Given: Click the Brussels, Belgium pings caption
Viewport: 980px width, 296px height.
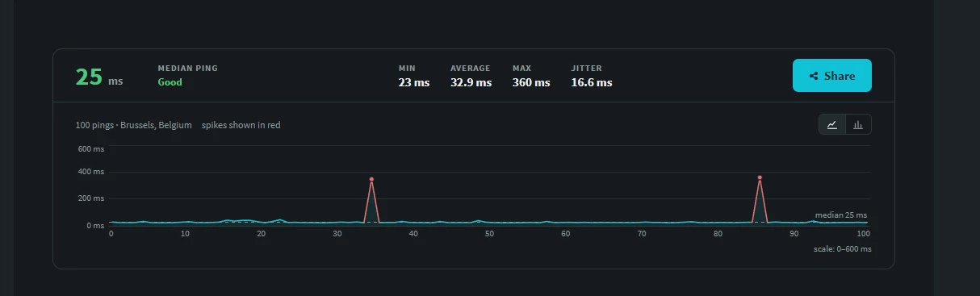Looking at the screenshot, I should 133,125.
